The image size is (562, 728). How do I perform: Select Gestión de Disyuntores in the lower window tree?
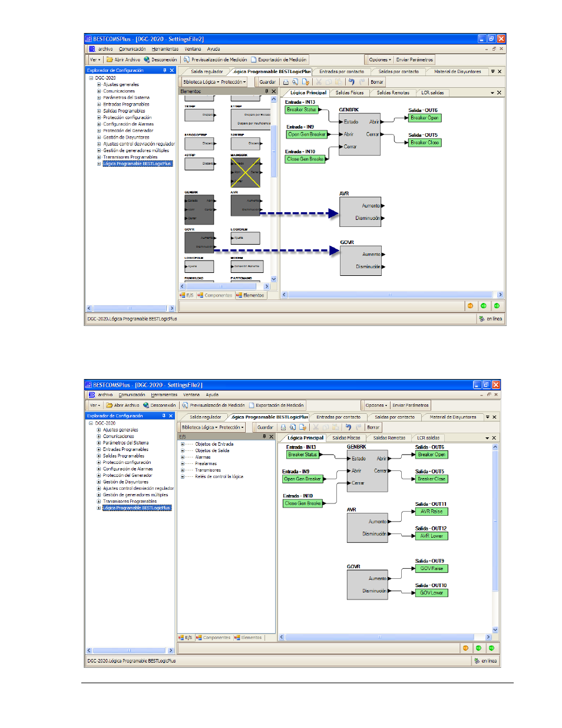click(125, 482)
